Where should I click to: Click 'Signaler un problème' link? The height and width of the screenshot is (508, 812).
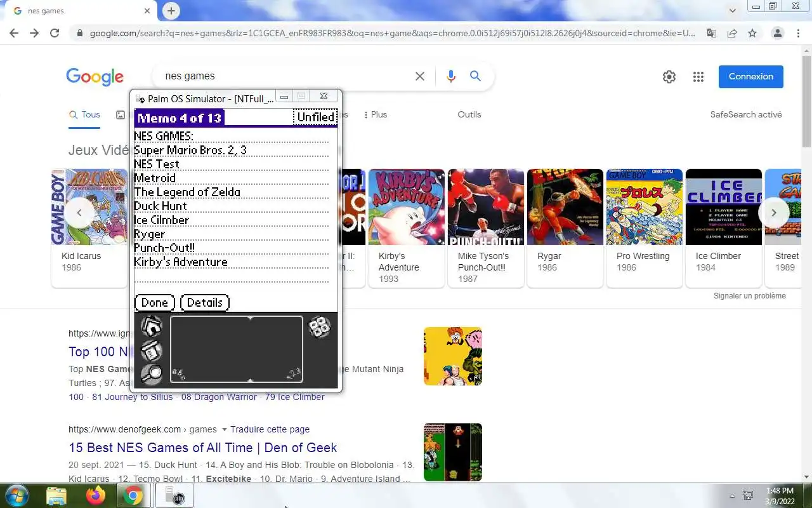coord(750,296)
